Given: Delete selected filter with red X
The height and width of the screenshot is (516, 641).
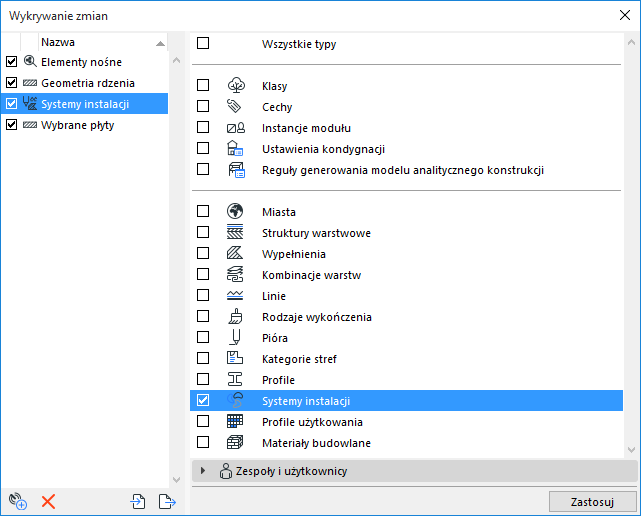Looking at the screenshot, I should (48, 501).
